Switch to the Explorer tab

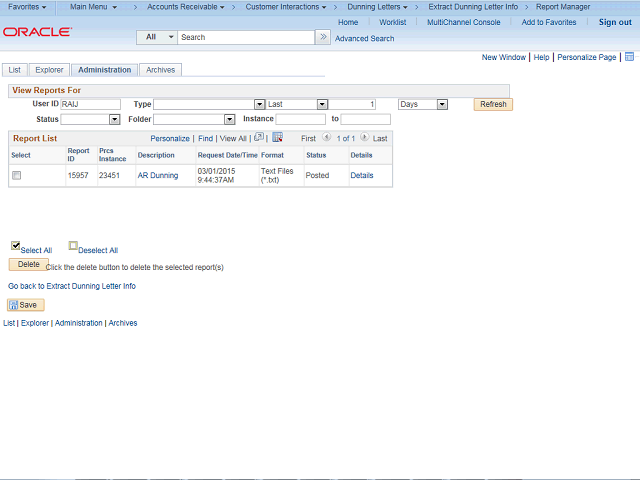(x=49, y=70)
